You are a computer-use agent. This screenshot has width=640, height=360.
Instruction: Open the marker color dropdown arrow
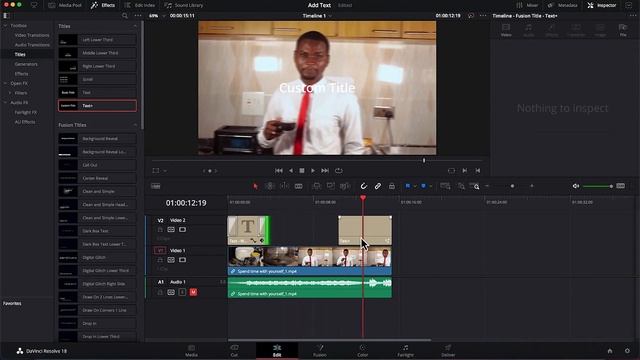(431, 187)
